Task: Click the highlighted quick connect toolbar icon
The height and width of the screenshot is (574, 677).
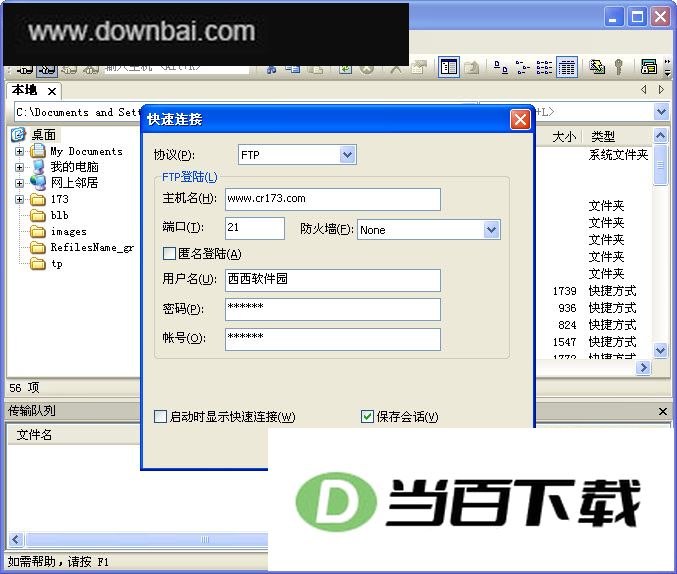Action: tap(47, 70)
